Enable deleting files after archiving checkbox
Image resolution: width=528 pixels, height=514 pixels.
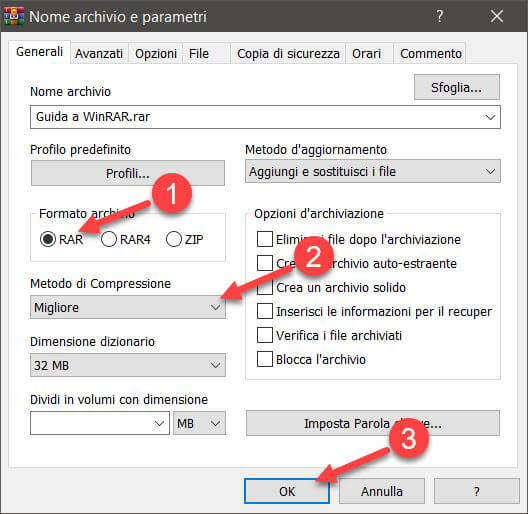coord(265,239)
